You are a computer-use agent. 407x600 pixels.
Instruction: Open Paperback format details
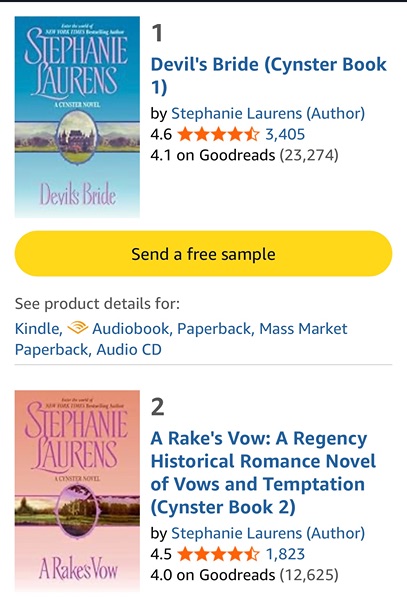pyautogui.click(x=214, y=329)
